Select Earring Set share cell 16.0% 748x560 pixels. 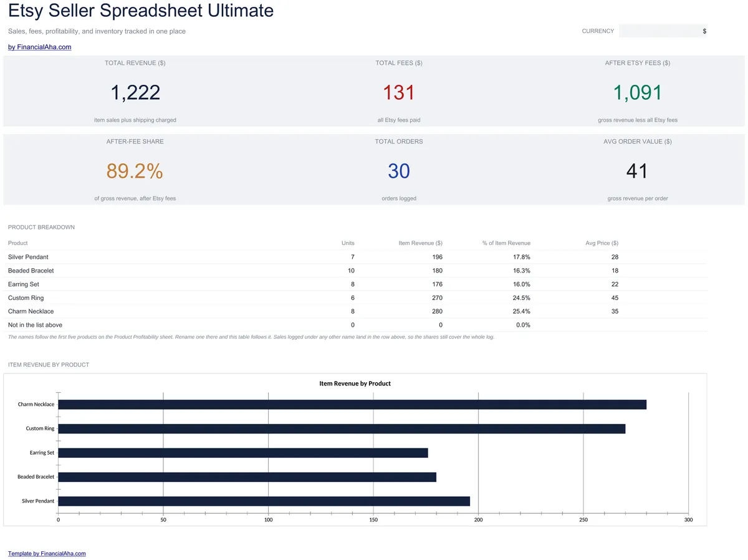(522, 284)
